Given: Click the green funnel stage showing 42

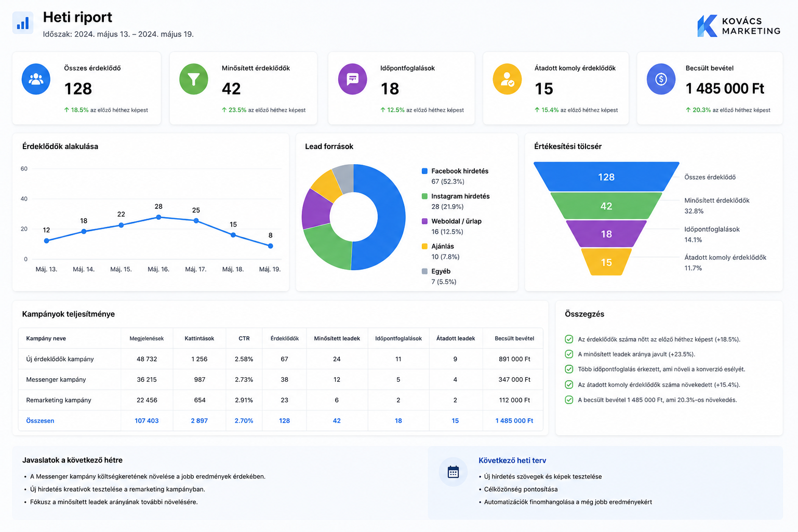Looking at the screenshot, I should tap(606, 206).
